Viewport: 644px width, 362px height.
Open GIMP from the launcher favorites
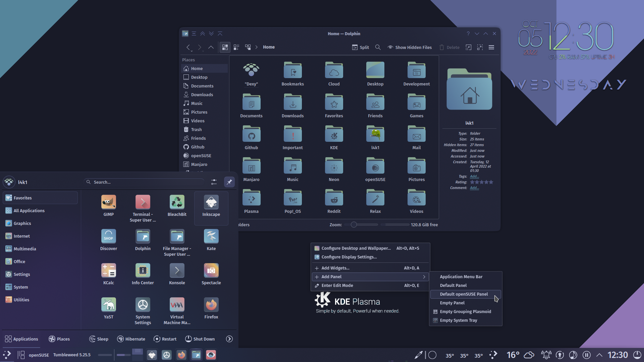(x=108, y=202)
